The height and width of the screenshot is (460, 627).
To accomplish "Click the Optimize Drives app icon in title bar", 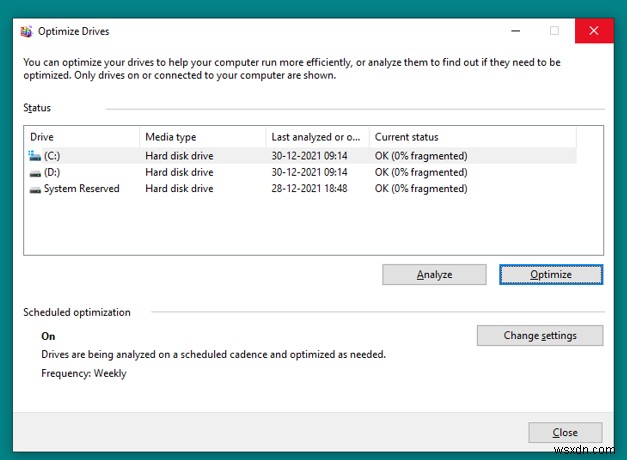I will [26, 31].
